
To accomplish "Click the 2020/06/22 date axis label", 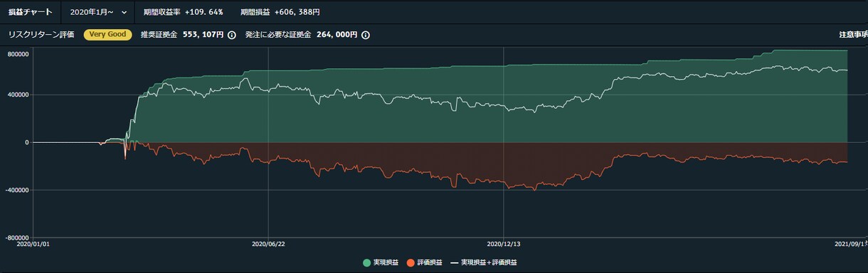I will pyautogui.click(x=268, y=243).
